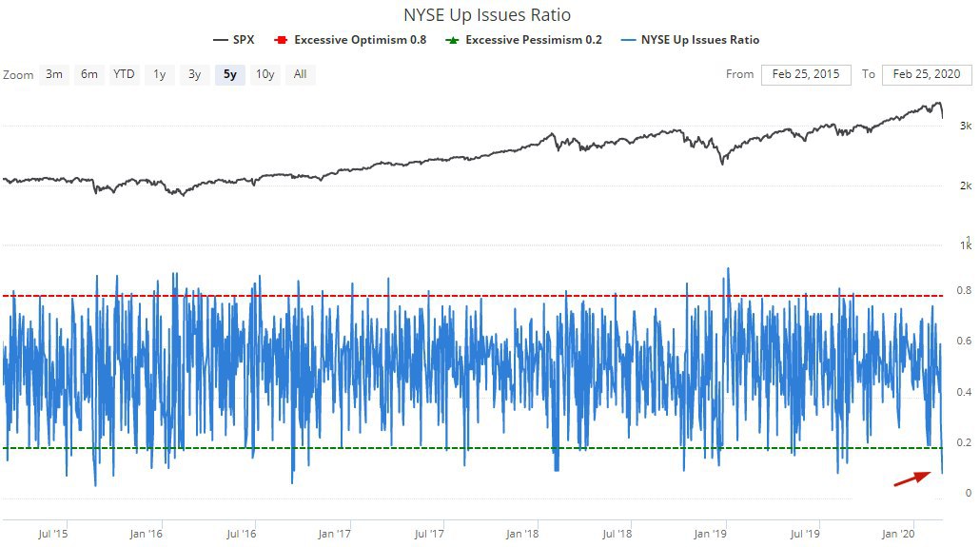This screenshot has height=547, width=980.
Task: Click the Jan '17 axis label
Action: coord(334,534)
